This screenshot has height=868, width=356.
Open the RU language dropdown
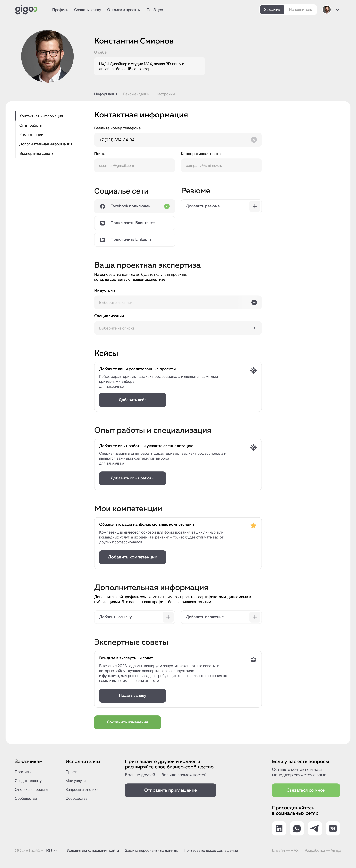click(x=51, y=851)
